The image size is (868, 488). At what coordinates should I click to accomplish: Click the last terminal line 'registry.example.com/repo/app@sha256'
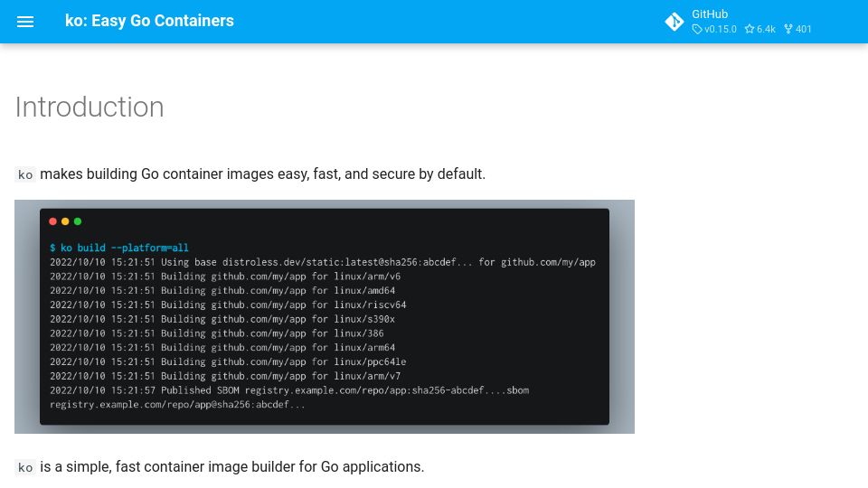(x=177, y=405)
